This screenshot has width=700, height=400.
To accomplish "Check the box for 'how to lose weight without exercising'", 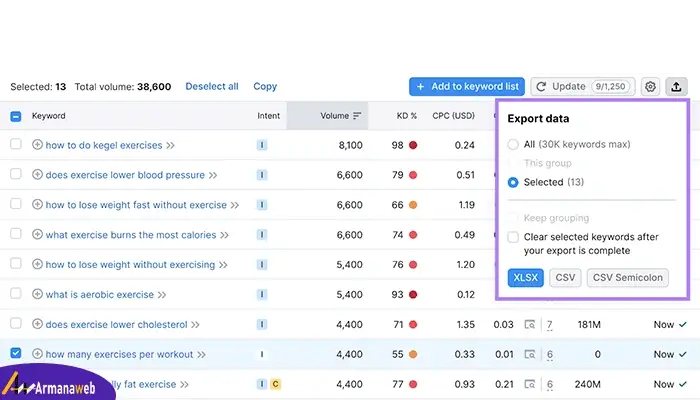I will (x=16, y=263).
